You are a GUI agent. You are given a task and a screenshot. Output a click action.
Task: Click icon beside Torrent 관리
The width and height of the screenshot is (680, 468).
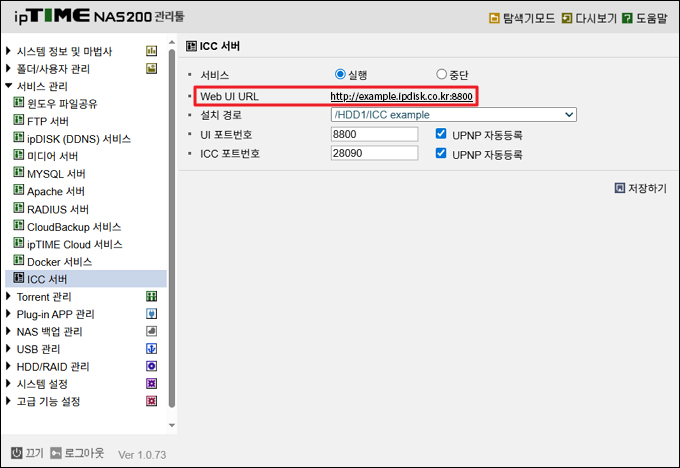[x=152, y=297]
